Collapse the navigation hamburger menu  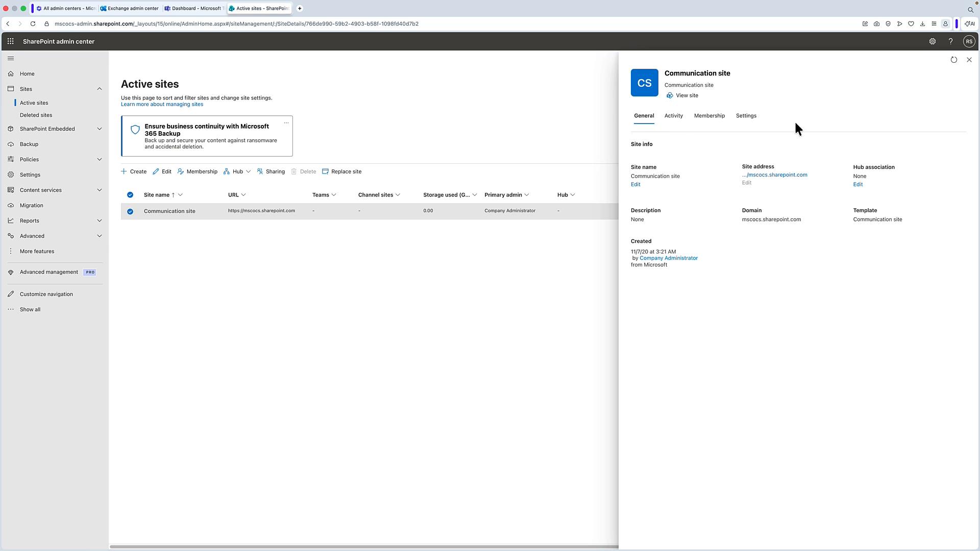pos(11,59)
